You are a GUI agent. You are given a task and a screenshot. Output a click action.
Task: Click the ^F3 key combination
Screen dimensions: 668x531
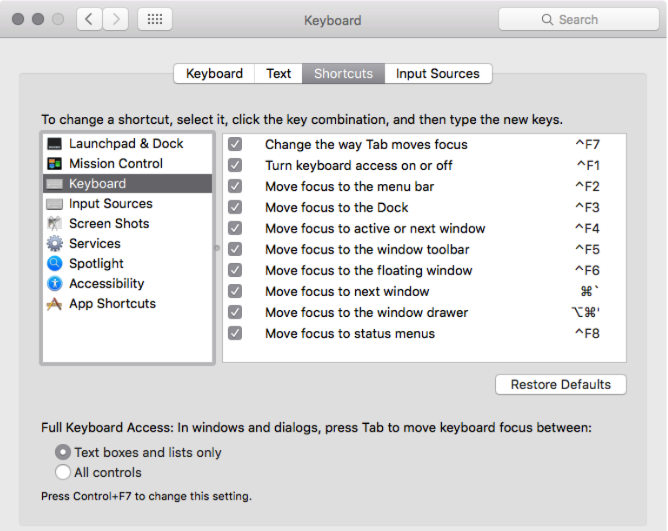(x=587, y=207)
